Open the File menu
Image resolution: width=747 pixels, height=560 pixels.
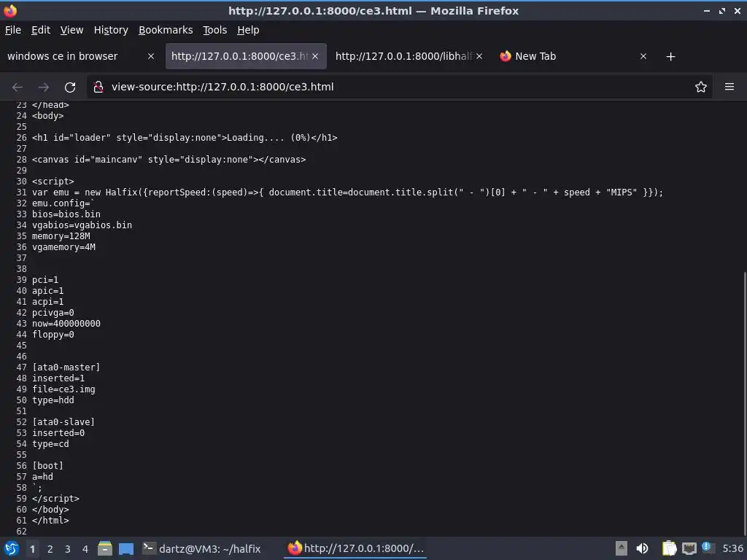coord(13,30)
